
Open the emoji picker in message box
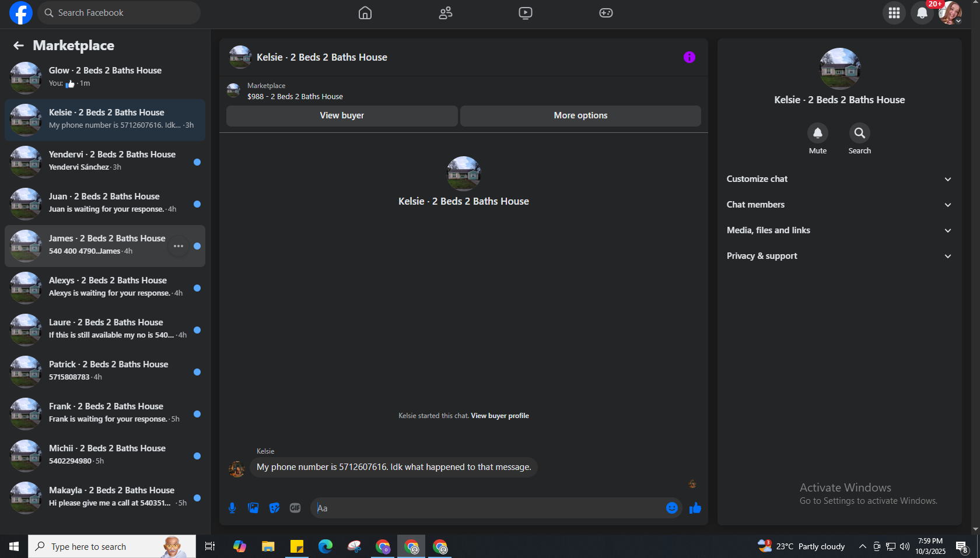pyautogui.click(x=672, y=508)
